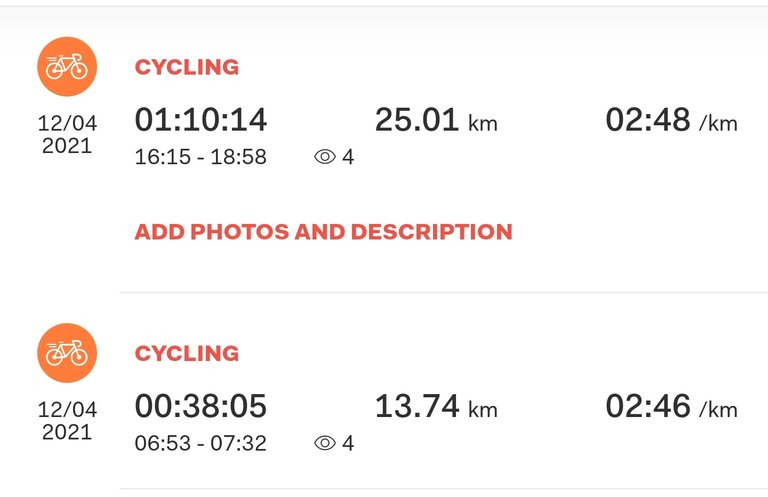Open the second CYCLING activity title
Viewport: 768px width, 497px height.
click(x=187, y=354)
